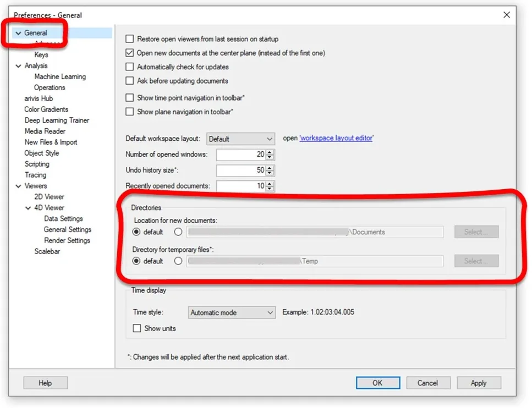Image resolution: width=532 pixels, height=408 pixels.
Task: Open Render Settings under 4D Viewer
Action: 67,240
